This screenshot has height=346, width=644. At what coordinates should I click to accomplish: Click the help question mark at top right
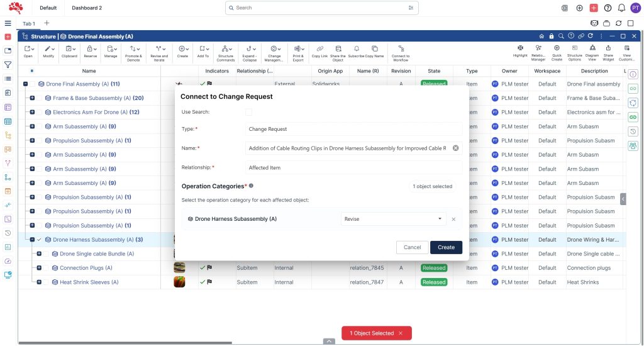pos(608,8)
